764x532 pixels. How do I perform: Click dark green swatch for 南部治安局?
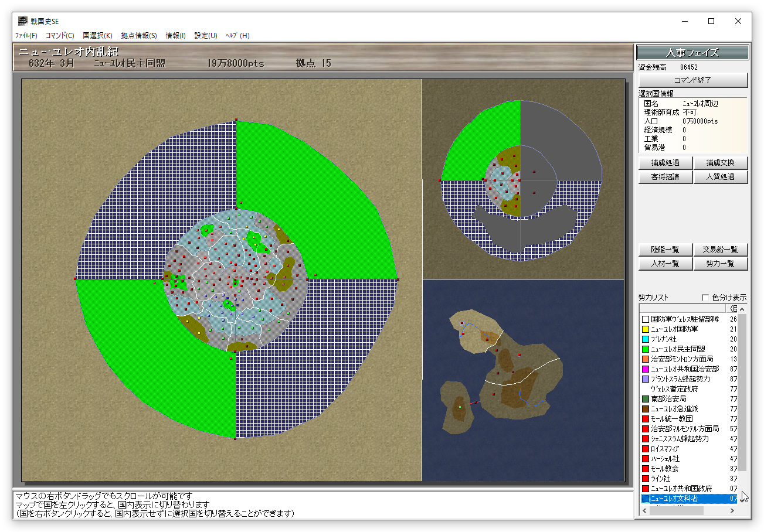[646, 399]
